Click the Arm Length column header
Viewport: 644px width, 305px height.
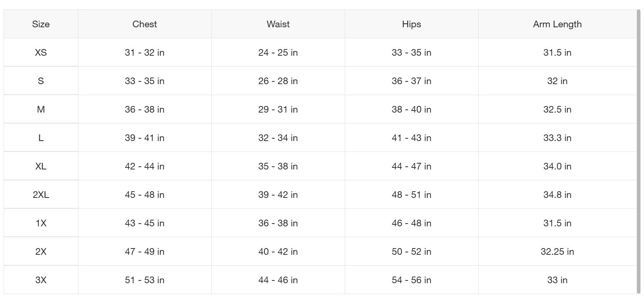(x=557, y=24)
